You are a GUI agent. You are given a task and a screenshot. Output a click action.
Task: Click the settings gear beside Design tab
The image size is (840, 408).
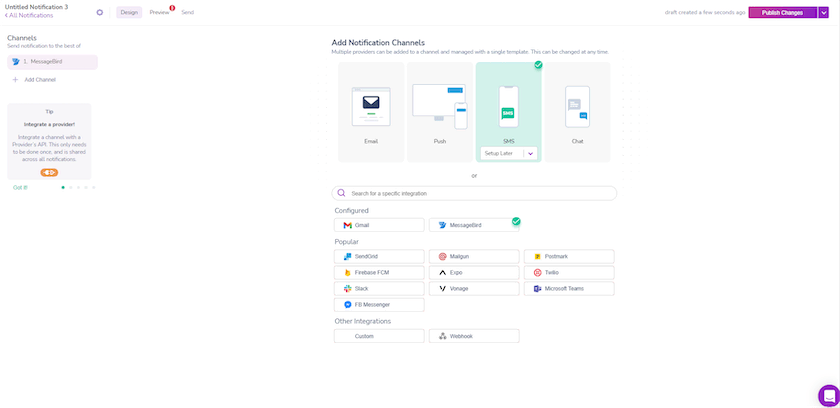pos(99,12)
